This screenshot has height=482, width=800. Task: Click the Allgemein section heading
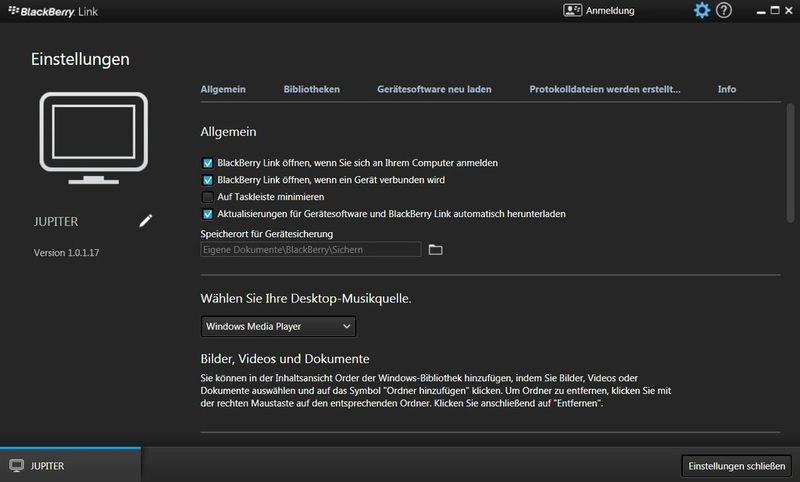coord(229,132)
